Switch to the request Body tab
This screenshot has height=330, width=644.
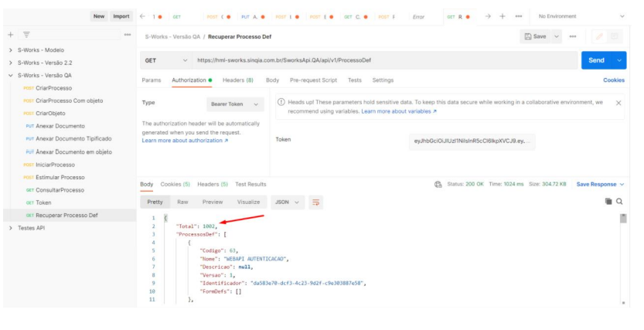pos(272,80)
